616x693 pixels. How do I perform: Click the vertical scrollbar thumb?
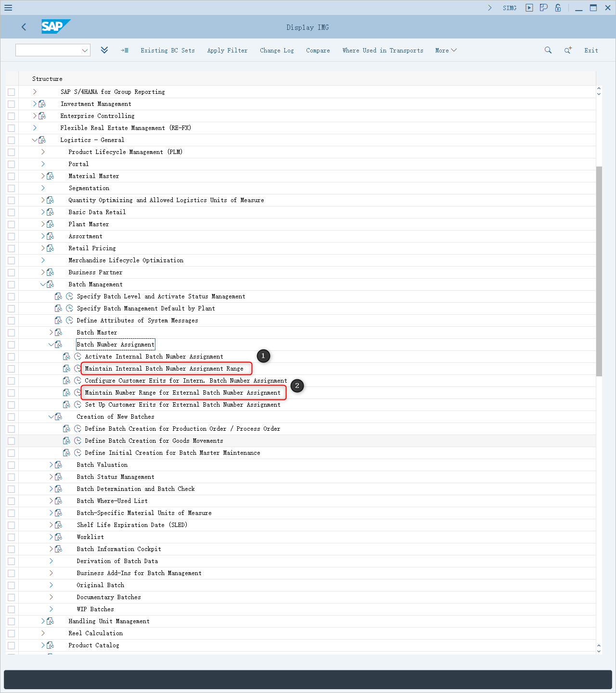[x=599, y=271]
